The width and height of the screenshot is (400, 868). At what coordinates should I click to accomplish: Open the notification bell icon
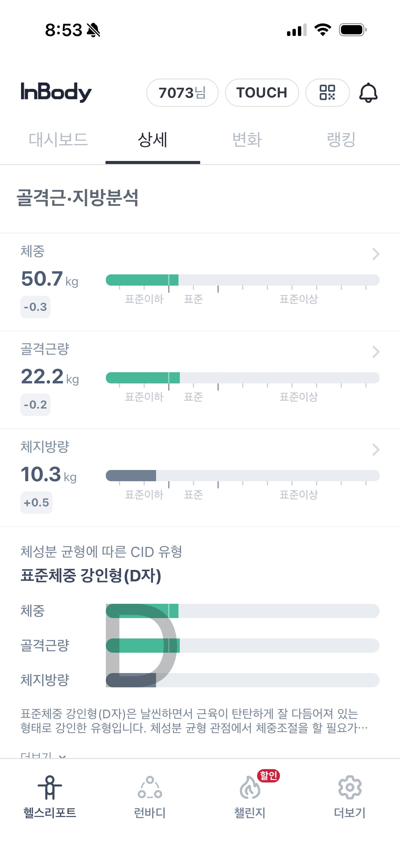click(368, 93)
